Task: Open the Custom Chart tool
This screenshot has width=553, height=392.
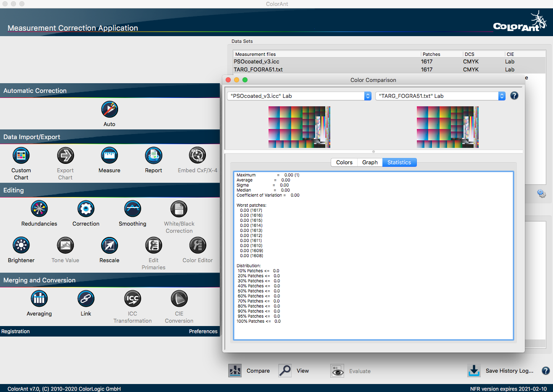Action: 21,156
